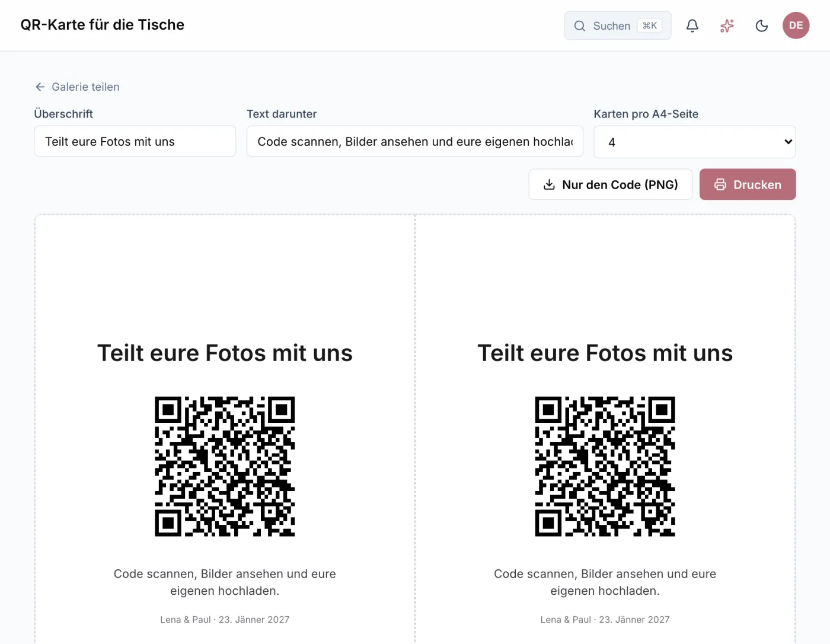Click the right card heading 'Teilt eure Fotos mit uns'

(605, 353)
